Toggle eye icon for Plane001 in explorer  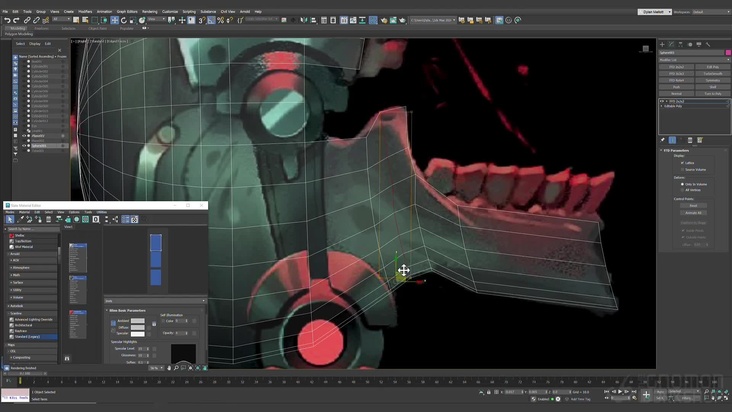pyautogui.click(x=24, y=136)
